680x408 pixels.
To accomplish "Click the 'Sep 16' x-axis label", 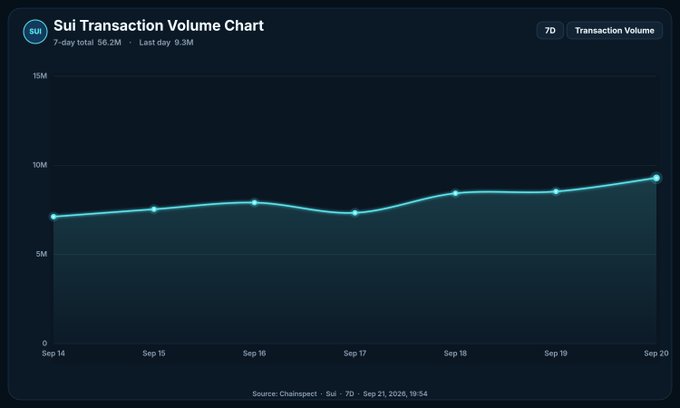I will (x=255, y=353).
